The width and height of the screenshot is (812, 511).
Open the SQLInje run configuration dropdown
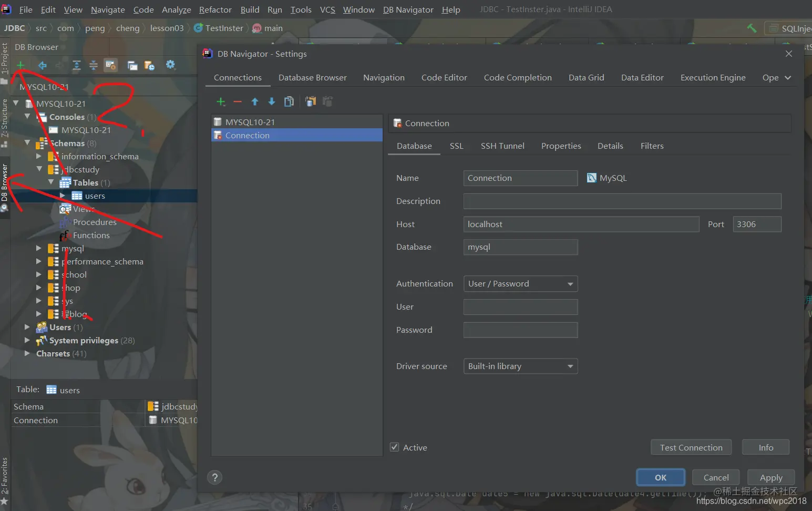point(789,28)
